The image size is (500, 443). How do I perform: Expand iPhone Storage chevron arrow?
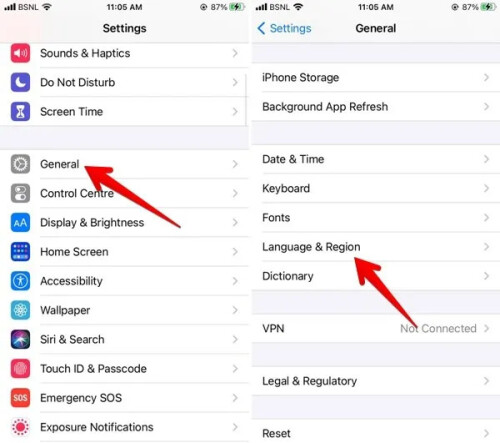[487, 77]
